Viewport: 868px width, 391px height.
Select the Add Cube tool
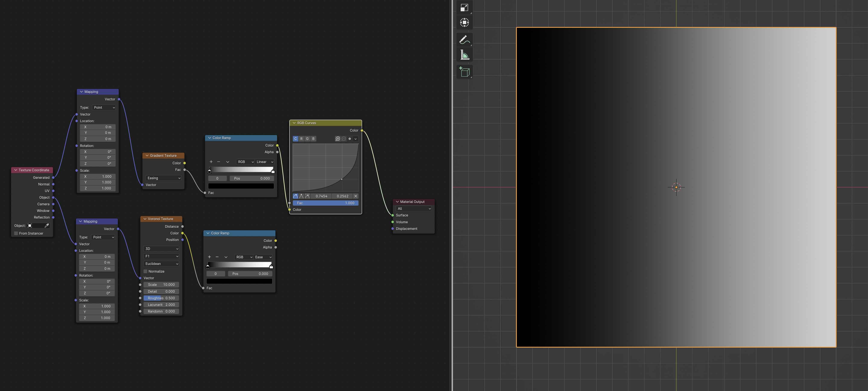[x=464, y=72]
